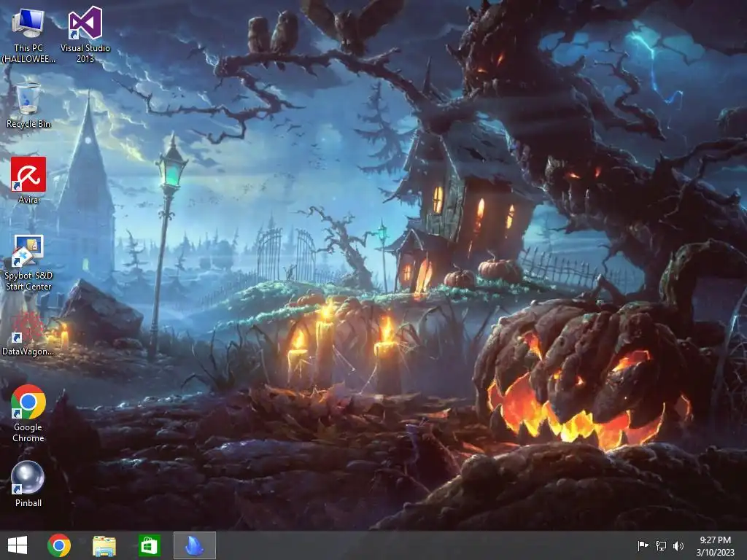
Task: Open the Windows Store taskbar icon
Action: (149, 545)
